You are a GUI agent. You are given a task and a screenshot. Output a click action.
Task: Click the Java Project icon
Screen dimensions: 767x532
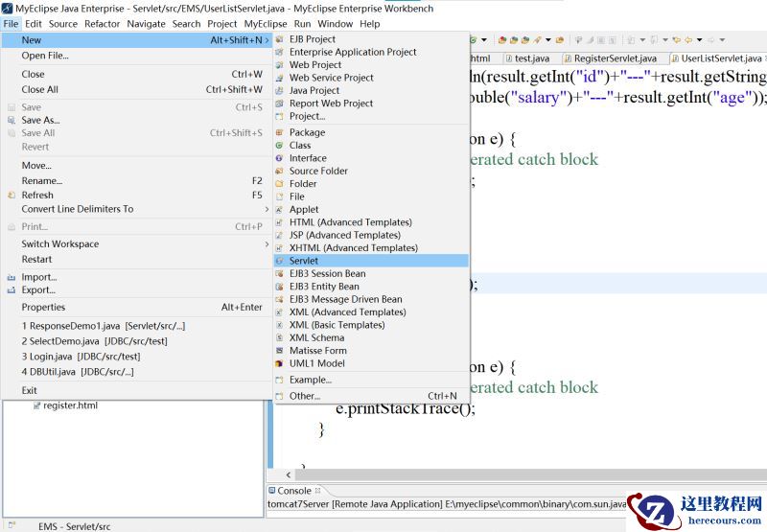point(279,90)
